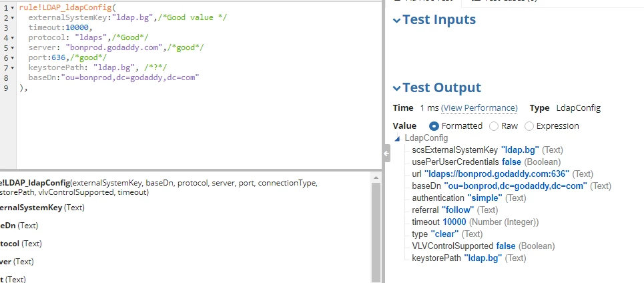Click the pane collapse arrow handle

coord(386,154)
